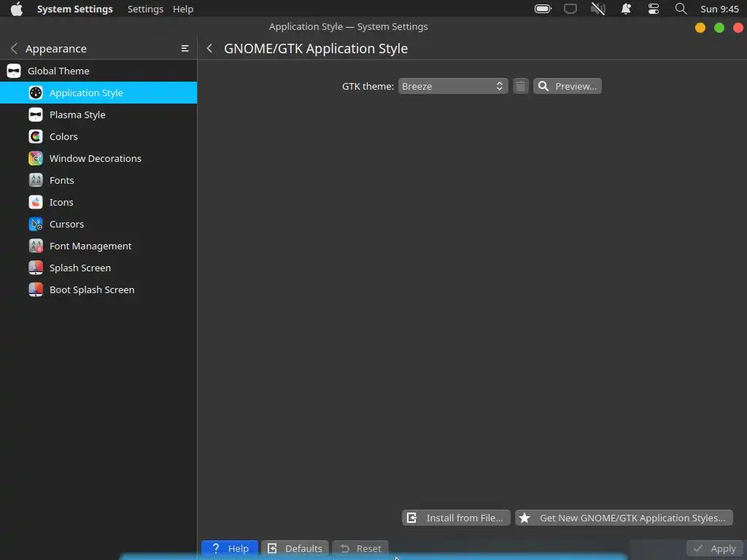Expand the GTK theme dropdown
The image size is (747, 560).
pos(453,86)
